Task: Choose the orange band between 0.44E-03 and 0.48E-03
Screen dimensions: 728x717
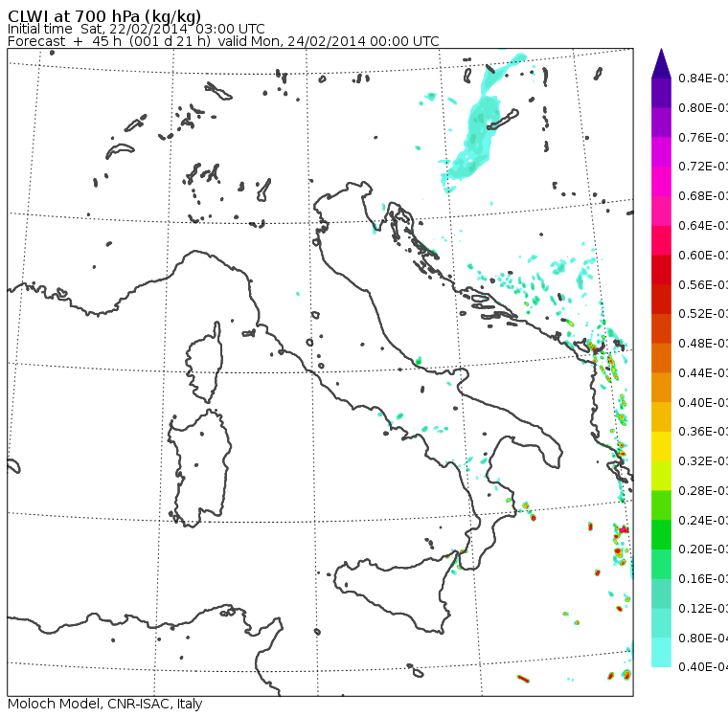Action: [x=661, y=358]
